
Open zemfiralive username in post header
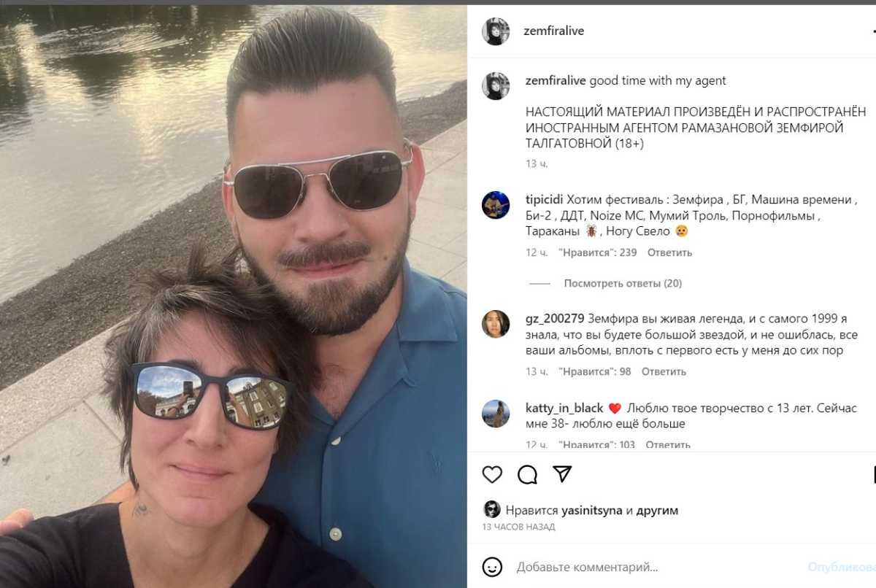[x=554, y=31]
